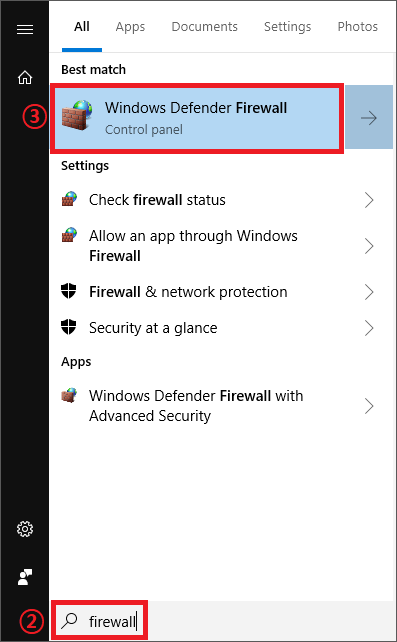The image size is (397, 642).
Task: Click the Windows Defender Firewall brick wall icon
Action: 77,115
